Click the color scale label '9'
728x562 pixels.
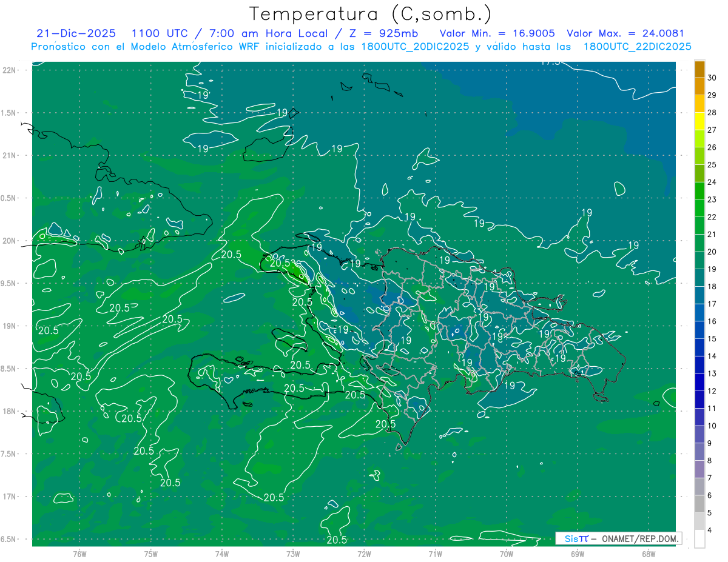pos(710,443)
